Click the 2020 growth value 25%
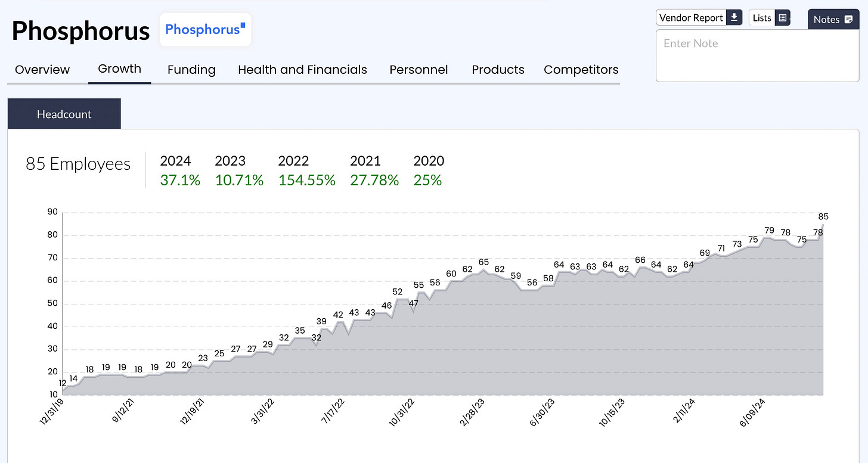 tap(427, 180)
